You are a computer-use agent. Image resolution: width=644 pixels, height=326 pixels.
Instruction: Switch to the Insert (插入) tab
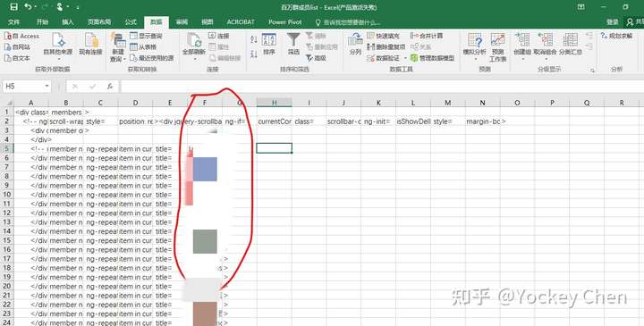pyautogui.click(x=68, y=22)
